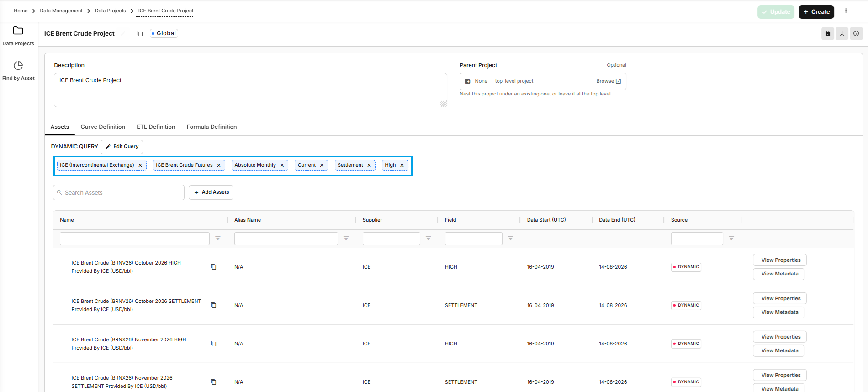Image resolution: width=868 pixels, height=392 pixels.
Task: Sort by the Name column header
Action: pos(67,220)
